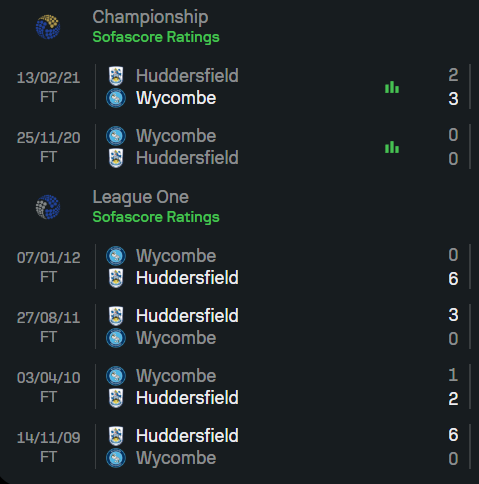Image resolution: width=479 pixels, height=484 pixels.
Task: Click Wycombe crest in the 07/01/12 match
Action: pos(116,256)
